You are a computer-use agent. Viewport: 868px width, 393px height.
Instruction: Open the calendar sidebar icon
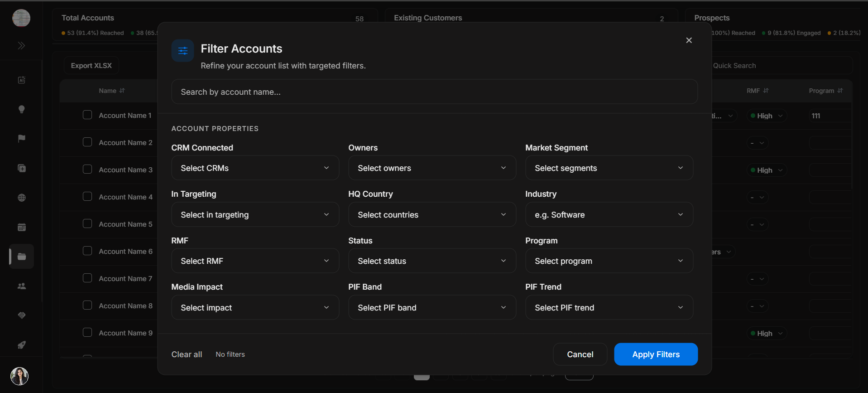pos(21,227)
